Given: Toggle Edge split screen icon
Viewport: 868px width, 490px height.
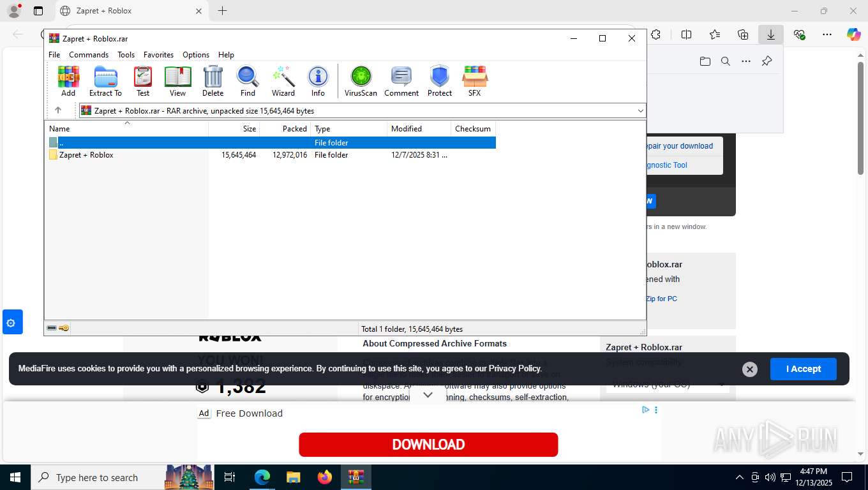Looking at the screenshot, I should click(x=687, y=34).
